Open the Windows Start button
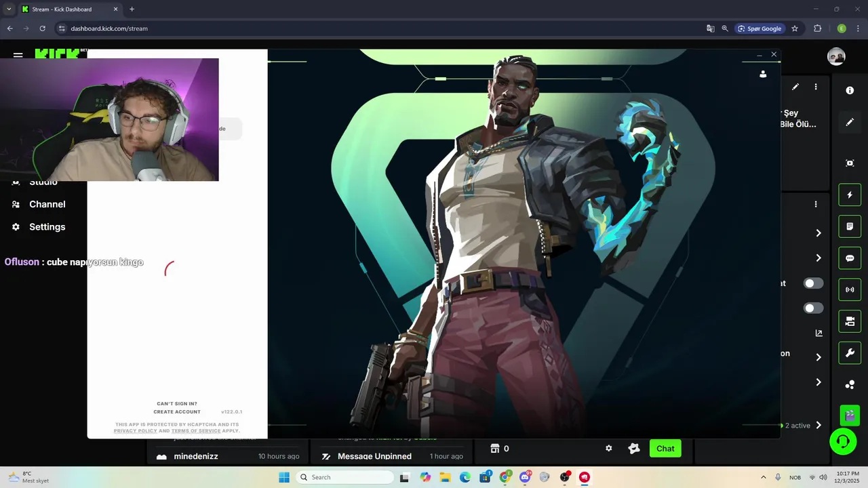 click(x=284, y=477)
